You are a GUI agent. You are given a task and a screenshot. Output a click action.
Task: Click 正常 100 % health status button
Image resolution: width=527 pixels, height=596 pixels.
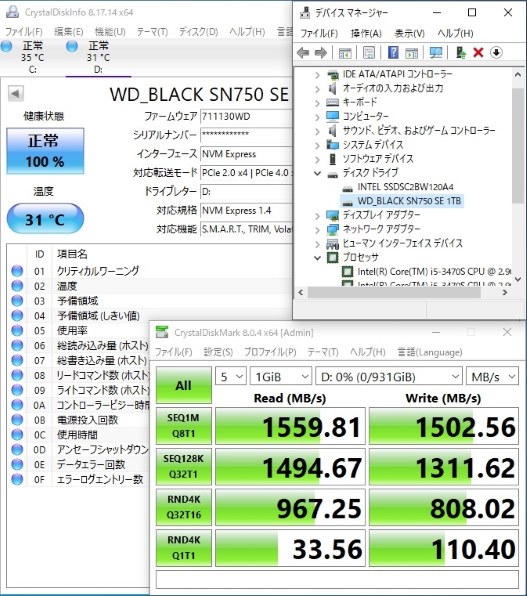click(x=45, y=151)
